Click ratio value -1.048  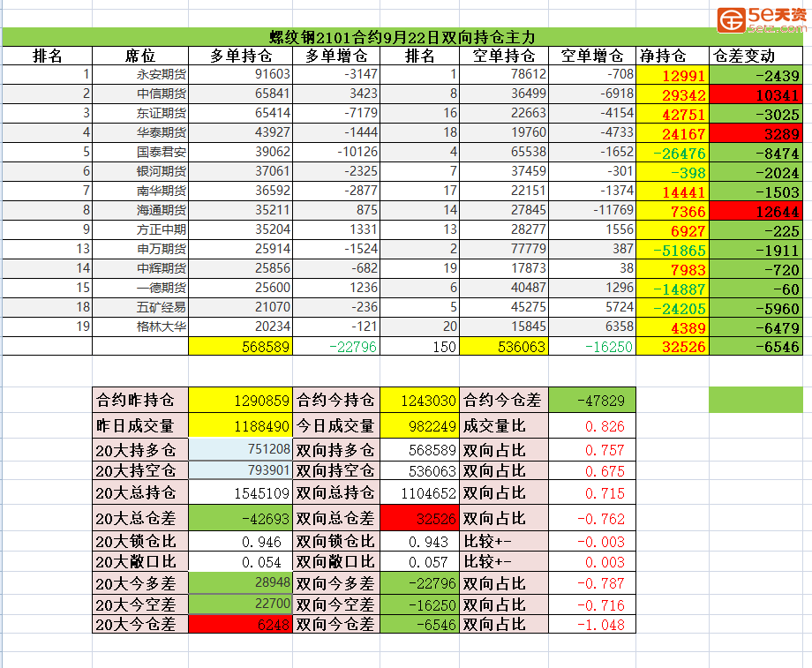(x=592, y=625)
